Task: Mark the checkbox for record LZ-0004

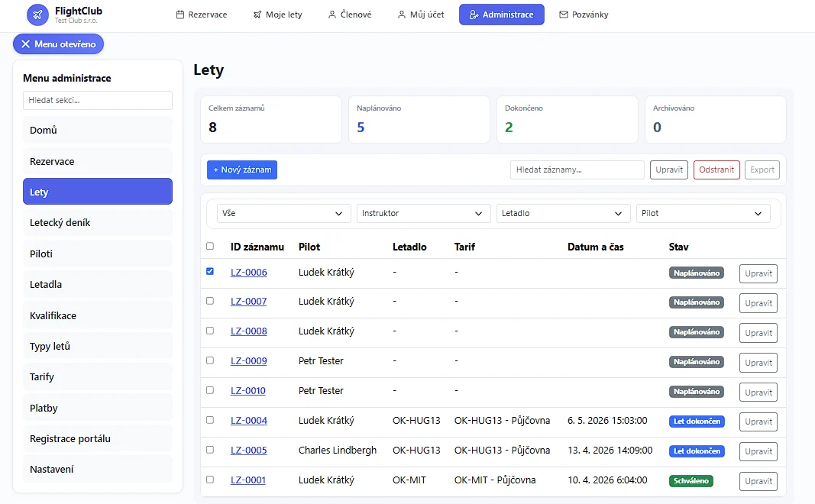Action: click(x=210, y=420)
